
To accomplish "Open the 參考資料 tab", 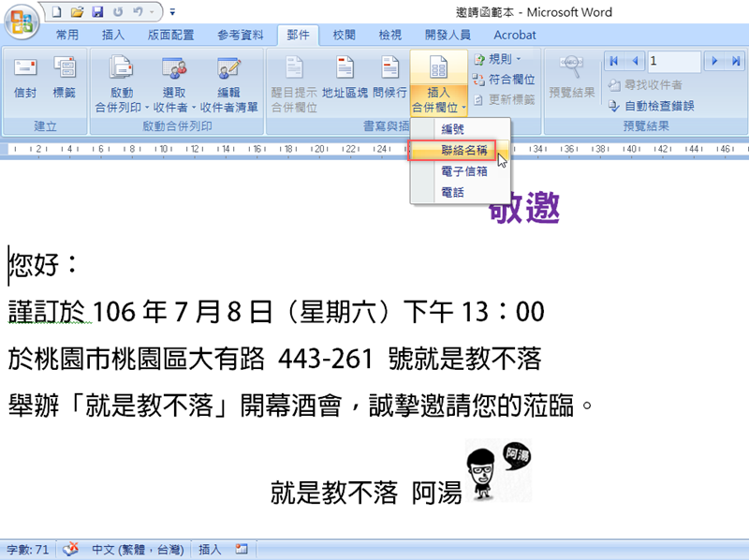I will pos(241,35).
